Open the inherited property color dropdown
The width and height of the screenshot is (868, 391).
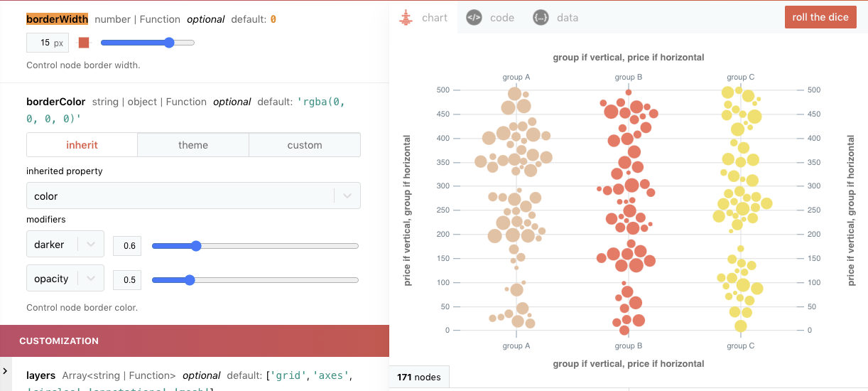tap(193, 195)
